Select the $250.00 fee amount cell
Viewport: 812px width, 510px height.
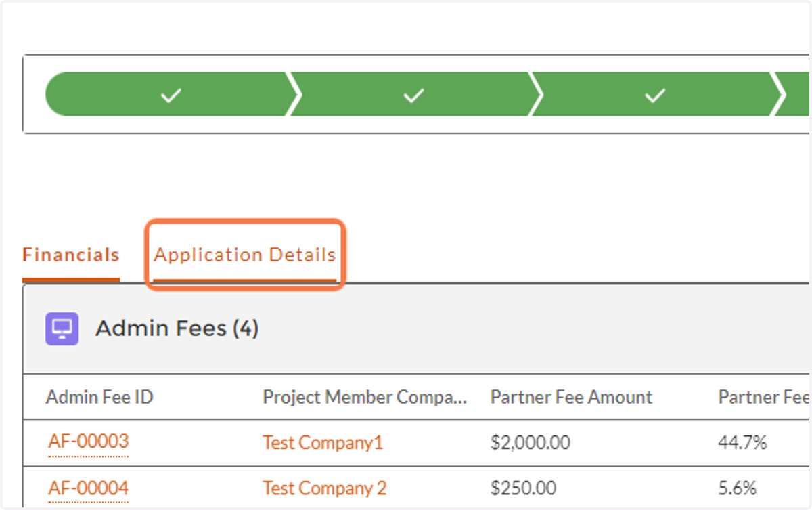(524, 488)
